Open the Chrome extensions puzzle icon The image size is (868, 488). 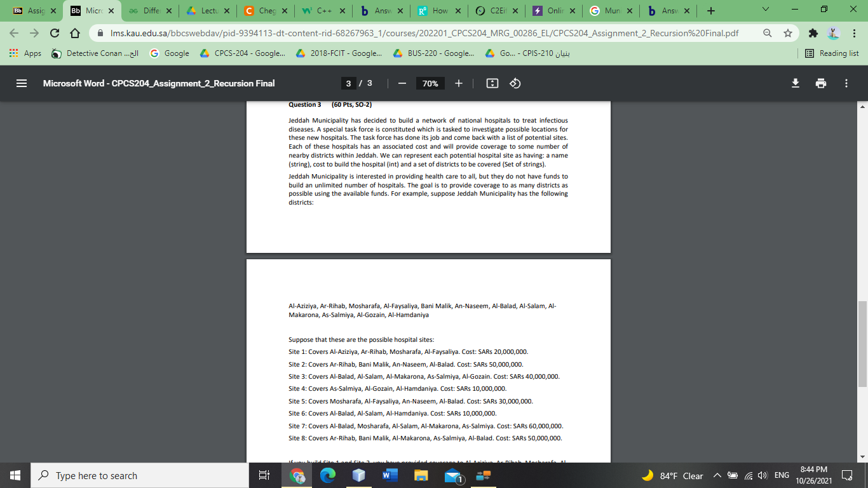point(813,33)
